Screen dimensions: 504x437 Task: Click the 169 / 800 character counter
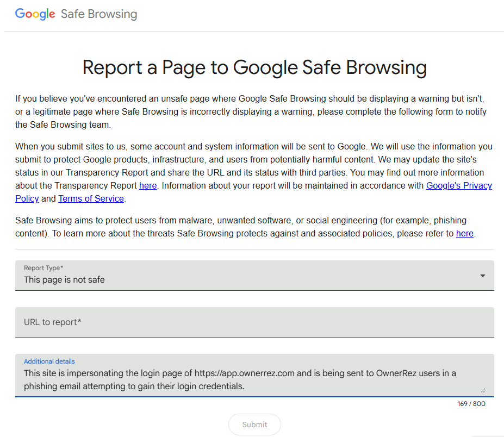click(x=471, y=404)
